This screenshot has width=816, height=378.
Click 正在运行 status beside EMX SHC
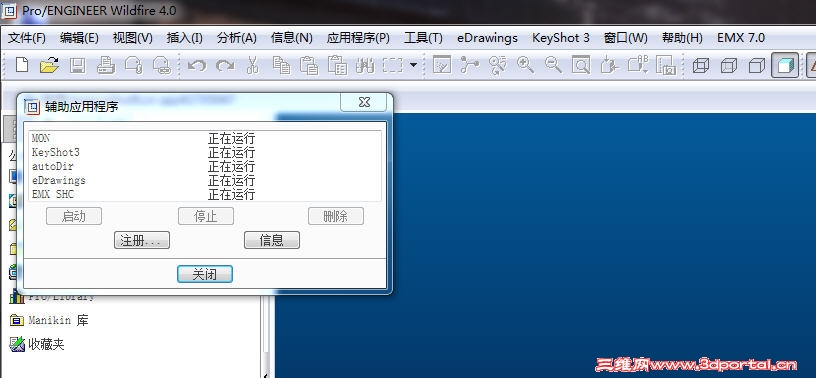[x=232, y=195]
